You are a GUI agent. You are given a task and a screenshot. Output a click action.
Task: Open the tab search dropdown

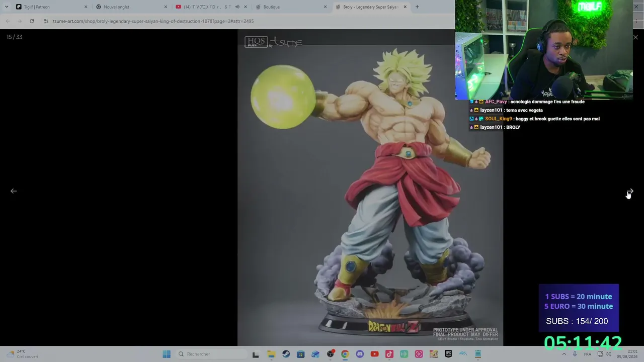click(6, 7)
